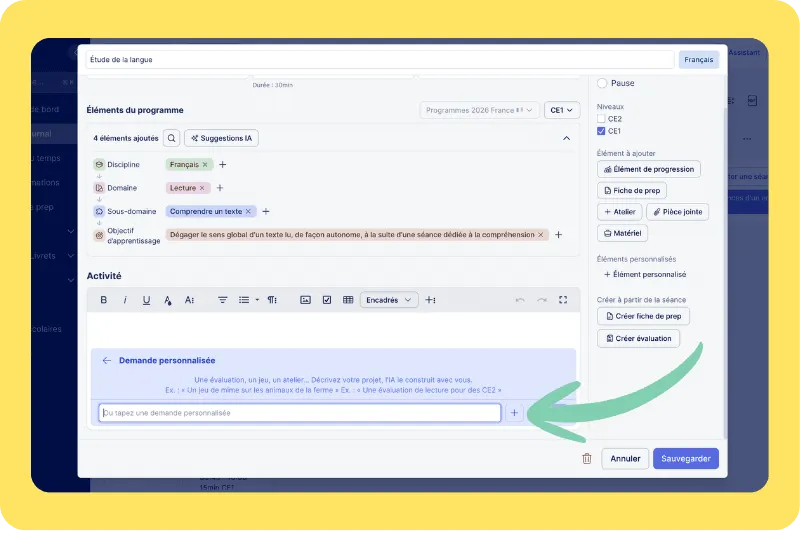Search the programme elements with the magnifier
Viewport: 800px width, 560px height.
[x=171, y=138]
